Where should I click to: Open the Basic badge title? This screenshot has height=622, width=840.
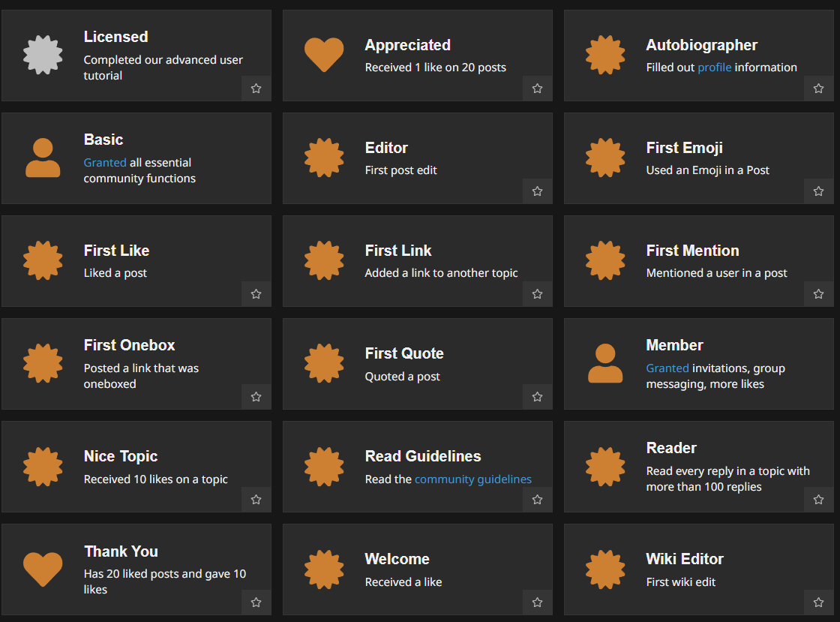point(103,140)
